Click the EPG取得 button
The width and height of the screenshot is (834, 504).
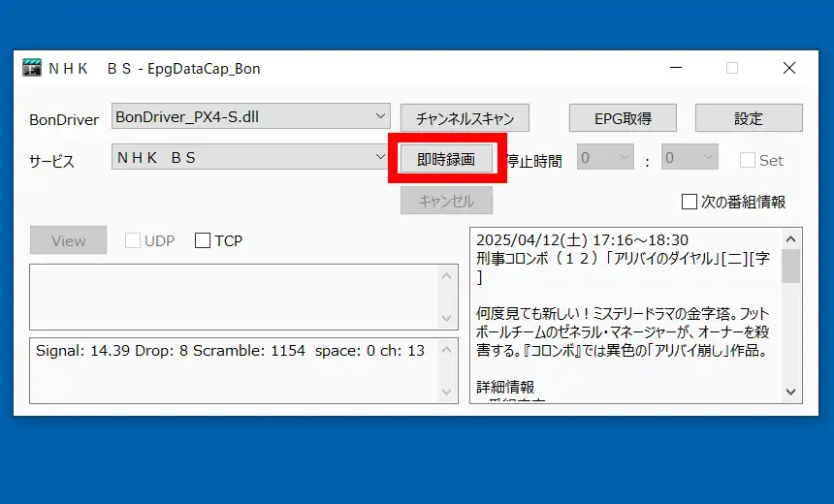pos(623,118)
